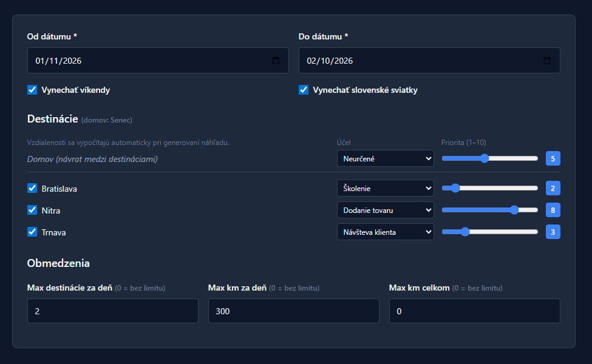Screen dimensions: 592x364
Task: Click the Max destinácie za deň input
Action: [112, 311]
